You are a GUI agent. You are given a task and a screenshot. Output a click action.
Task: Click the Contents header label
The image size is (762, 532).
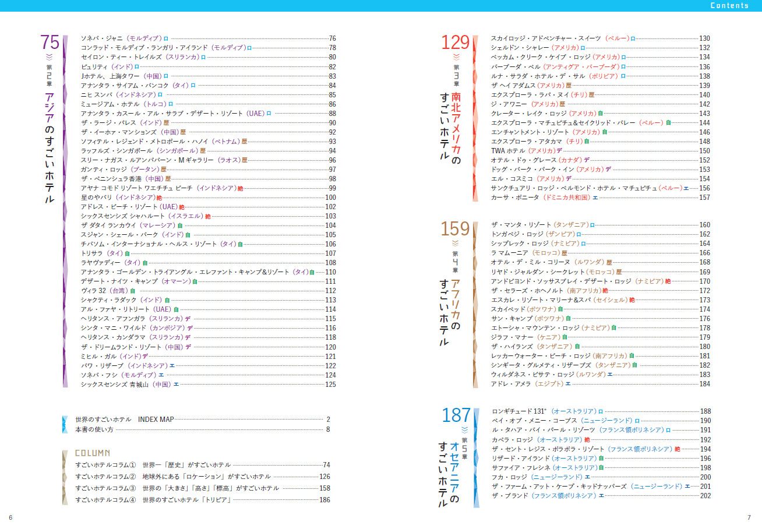[x=729, y=6]
